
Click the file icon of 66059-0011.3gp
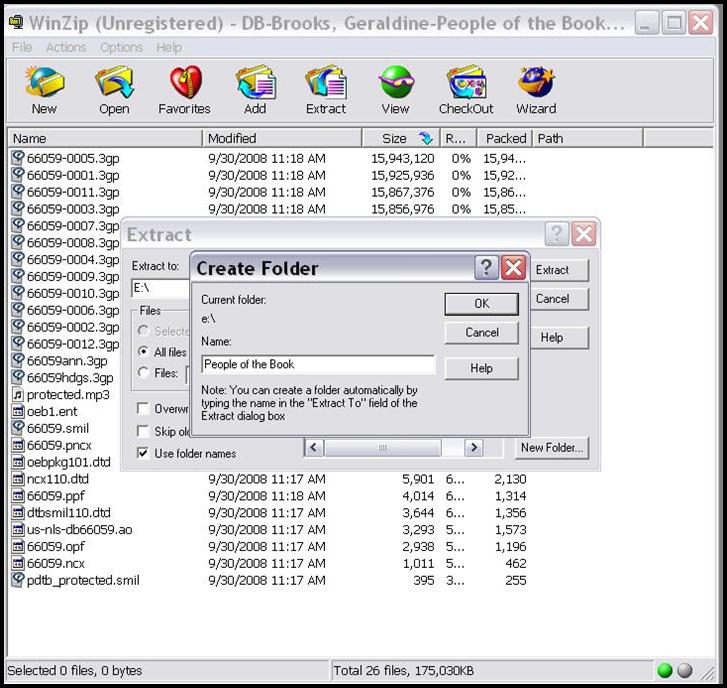pyautogui.click(x=18, y=191)
